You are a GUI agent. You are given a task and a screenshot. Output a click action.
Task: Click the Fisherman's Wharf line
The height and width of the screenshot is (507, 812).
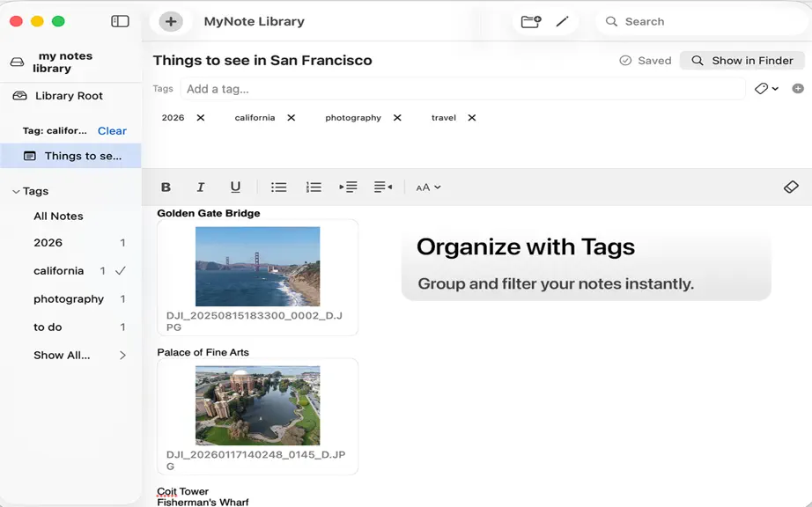click(x=203, y=502)
